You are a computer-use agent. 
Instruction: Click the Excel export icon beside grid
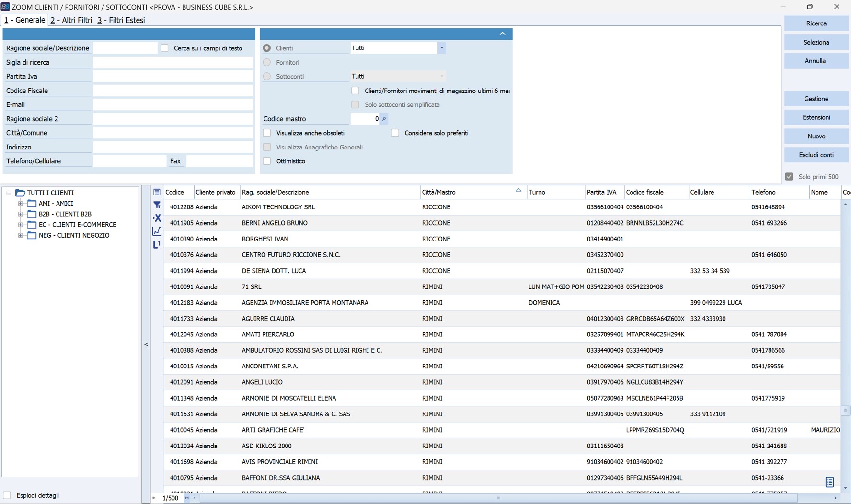(157, 218)
